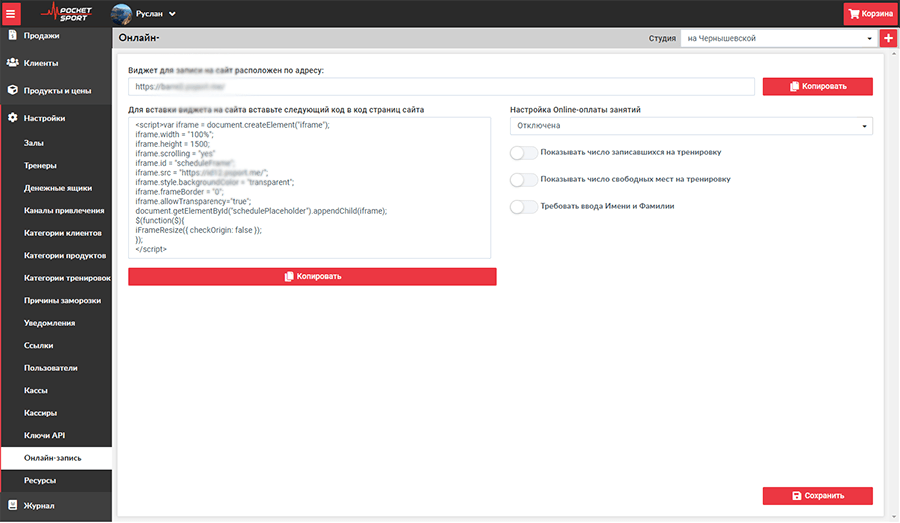
Task: Open Продукты и цены section
Action: pyautogui.click(x=56, y=91)
